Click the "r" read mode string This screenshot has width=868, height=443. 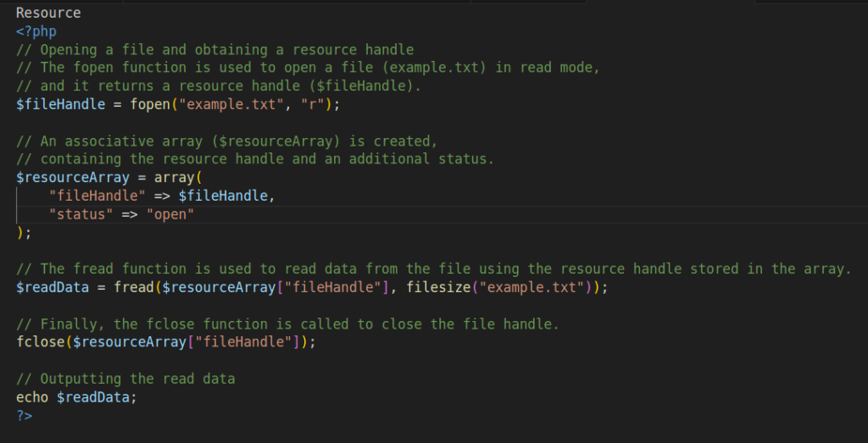[312, 104]
